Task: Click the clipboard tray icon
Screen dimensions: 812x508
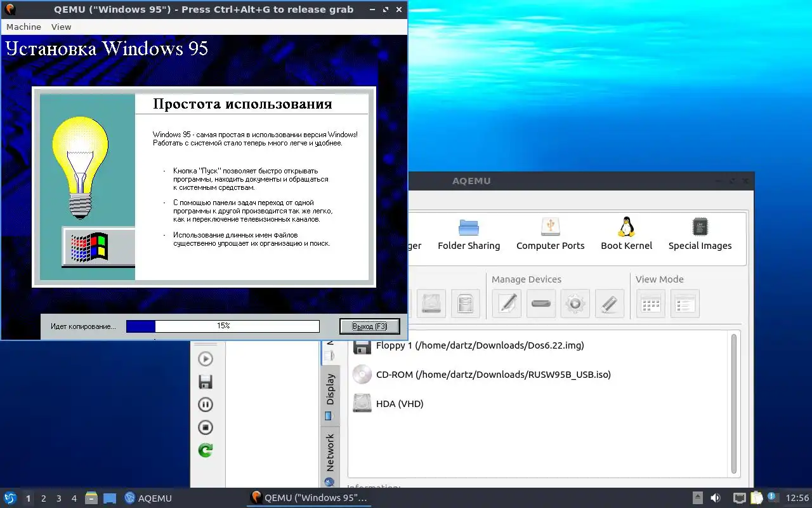Action: pyautogui.click(x=756, y=498)
